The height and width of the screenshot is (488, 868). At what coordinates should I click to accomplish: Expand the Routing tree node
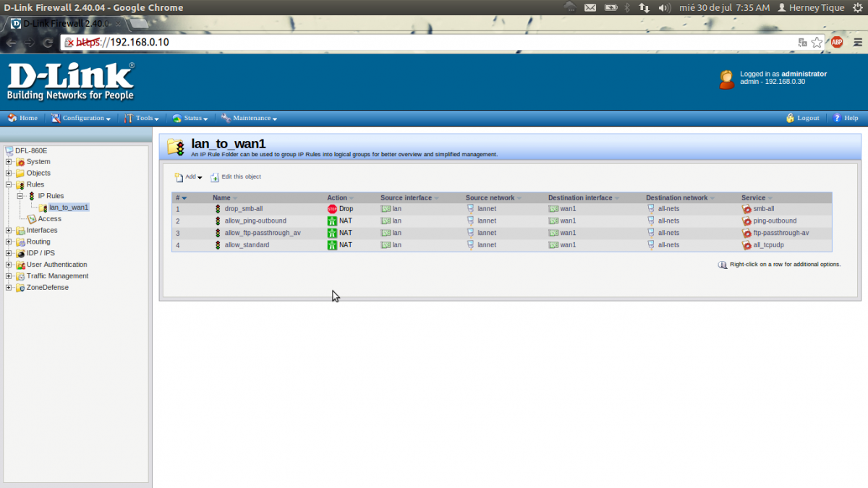pos(9,242)
